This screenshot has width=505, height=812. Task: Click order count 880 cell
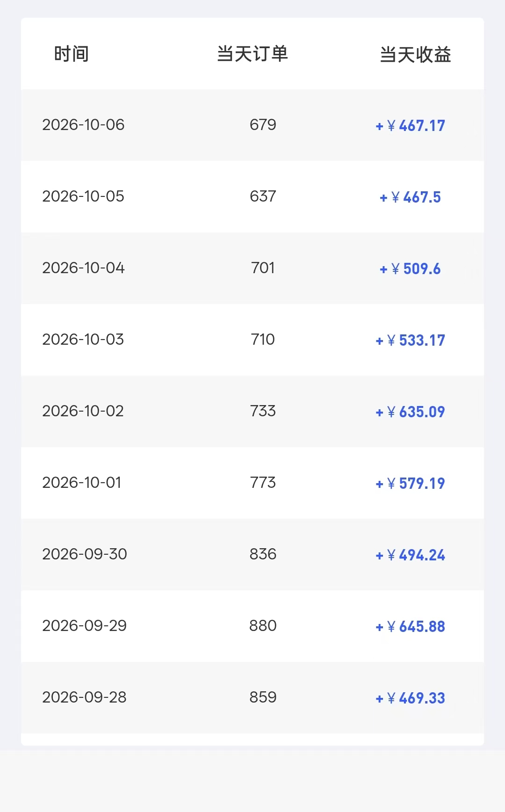coord(263,626)
